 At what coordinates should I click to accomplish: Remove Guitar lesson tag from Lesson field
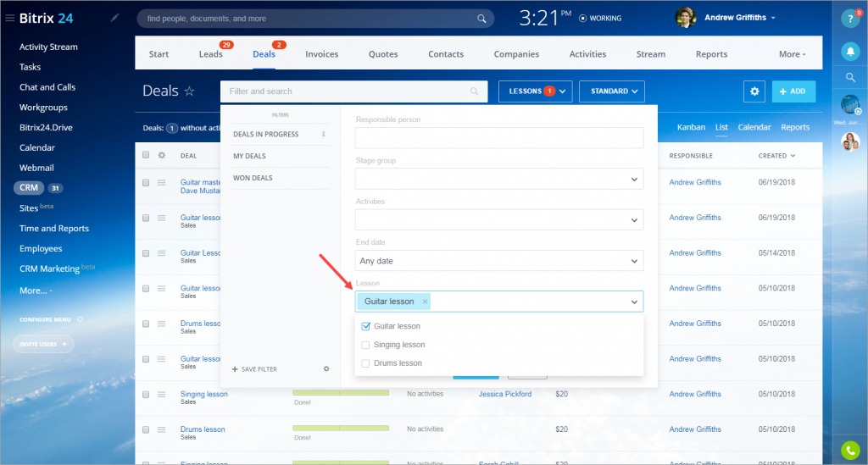425,302
